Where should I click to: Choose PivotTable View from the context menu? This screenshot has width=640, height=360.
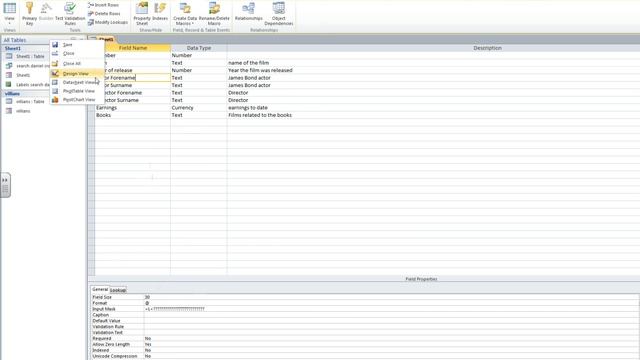[79, 91]
